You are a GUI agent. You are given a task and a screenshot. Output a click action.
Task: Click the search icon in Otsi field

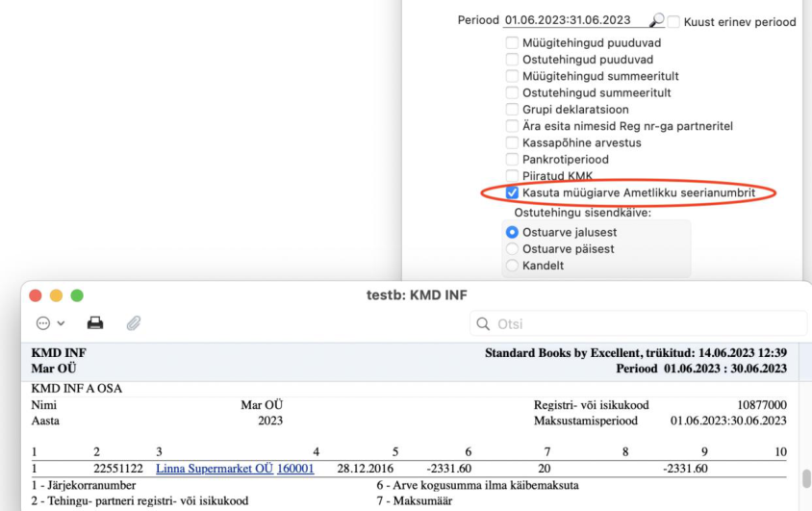point(483,323)
